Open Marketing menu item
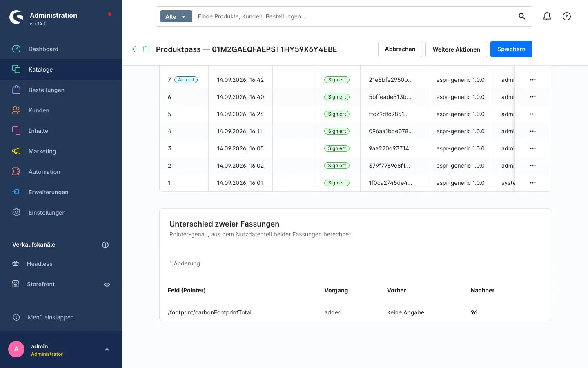 [61, 151]
